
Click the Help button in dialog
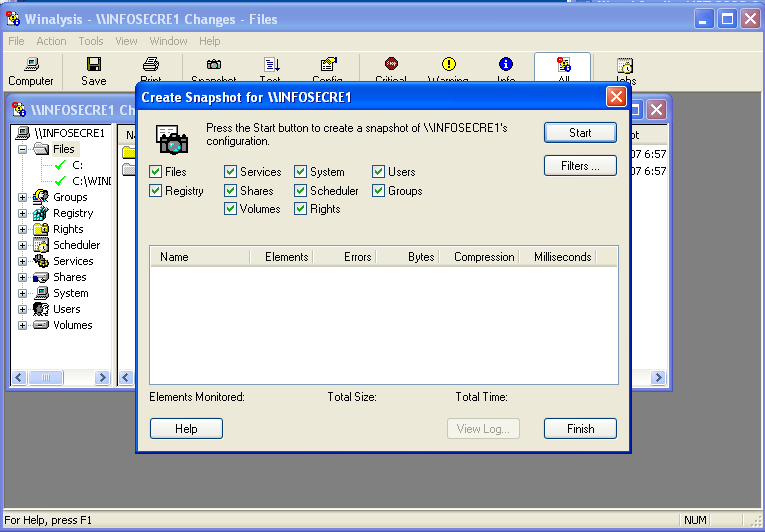[186, 429]
